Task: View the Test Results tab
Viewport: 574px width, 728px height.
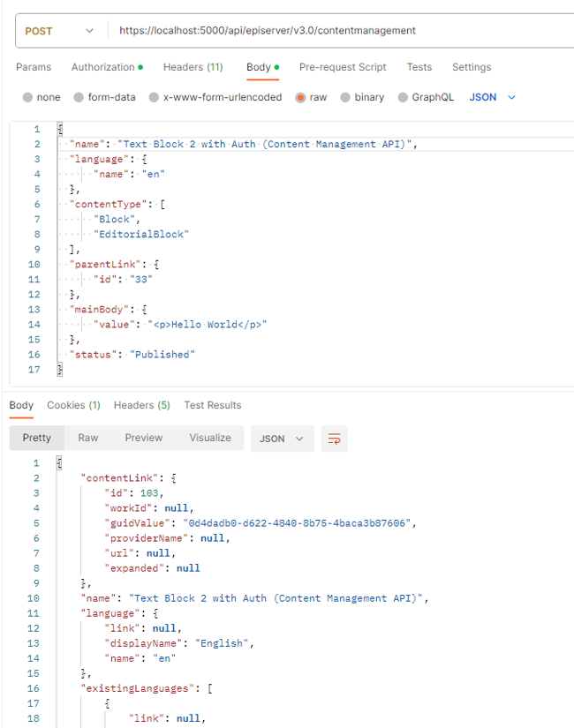Action: click(x=212, y=405)
